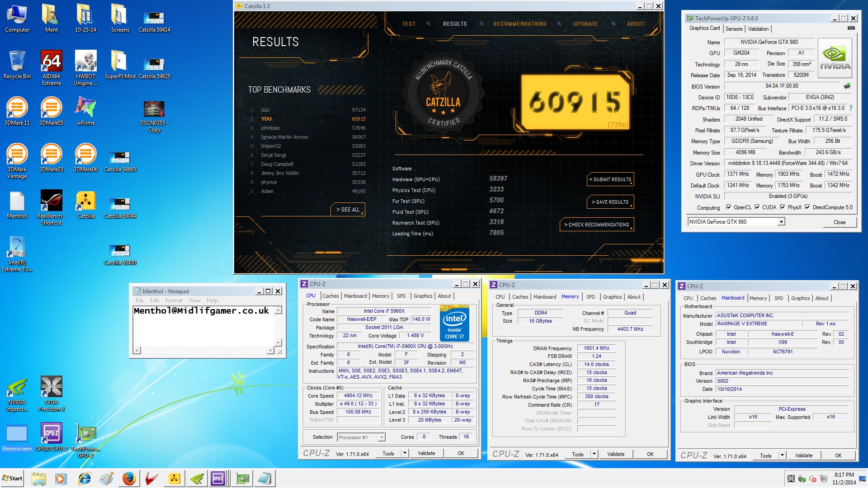Click the Firefox taskbar icon
The height and width of the screenshot is (488, 868).
pos(129,479)
